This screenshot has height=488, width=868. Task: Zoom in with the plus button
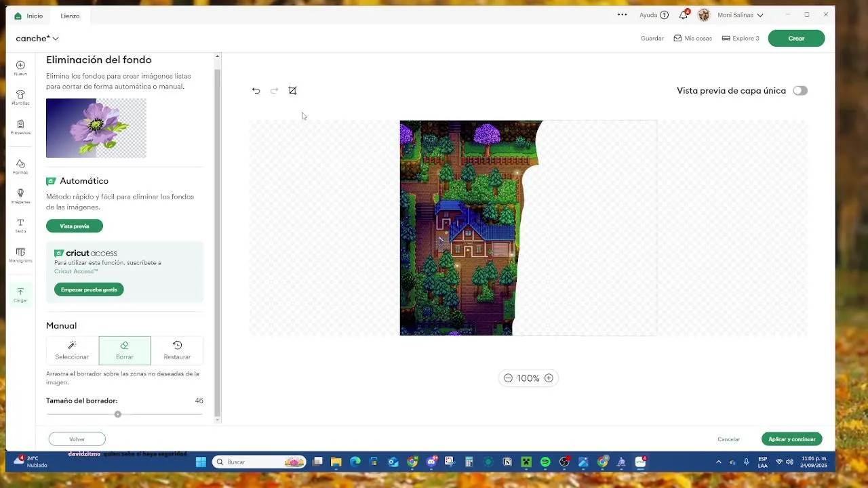coord(549,378)
